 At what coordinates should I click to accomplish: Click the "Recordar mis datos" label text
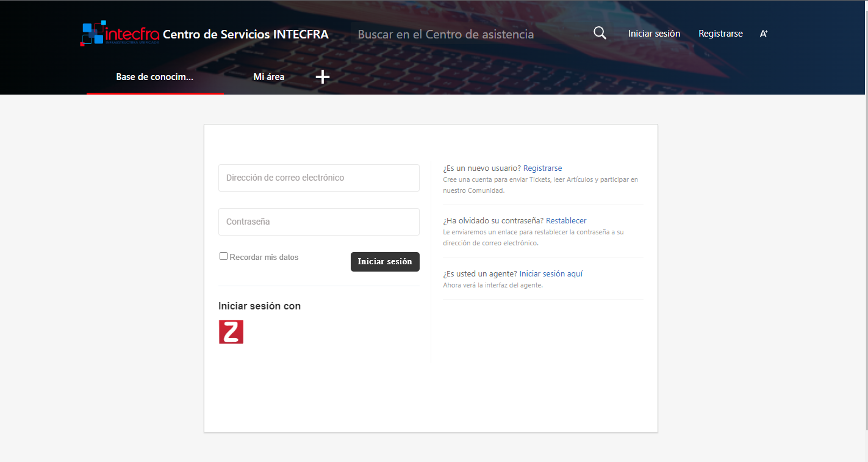tap(264, 258)
